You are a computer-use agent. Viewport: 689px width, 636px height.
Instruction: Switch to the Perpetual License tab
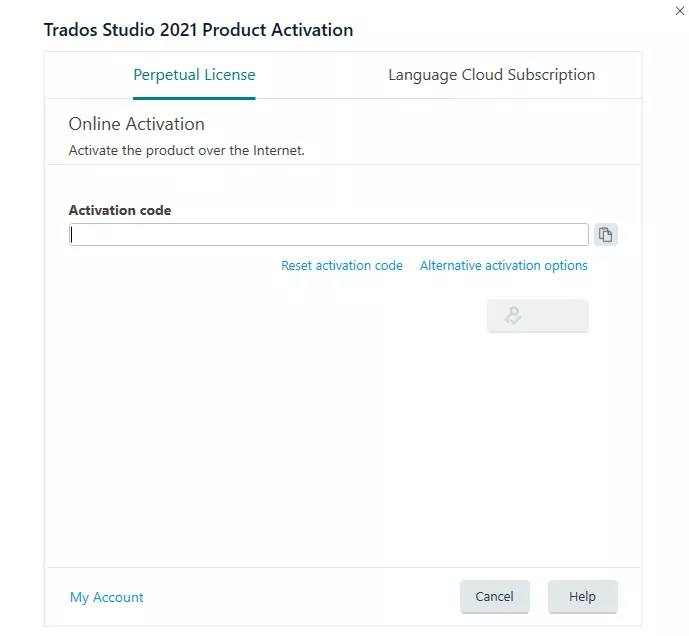pyautogui.click(x=194, y=75)
